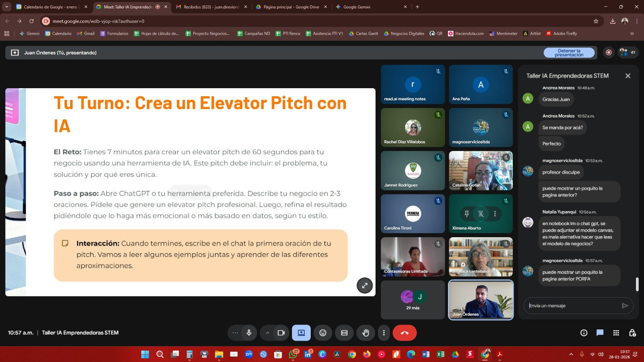644x362 pixels.
Task: Open more options three-dot menu
Action: pos(384,333)
